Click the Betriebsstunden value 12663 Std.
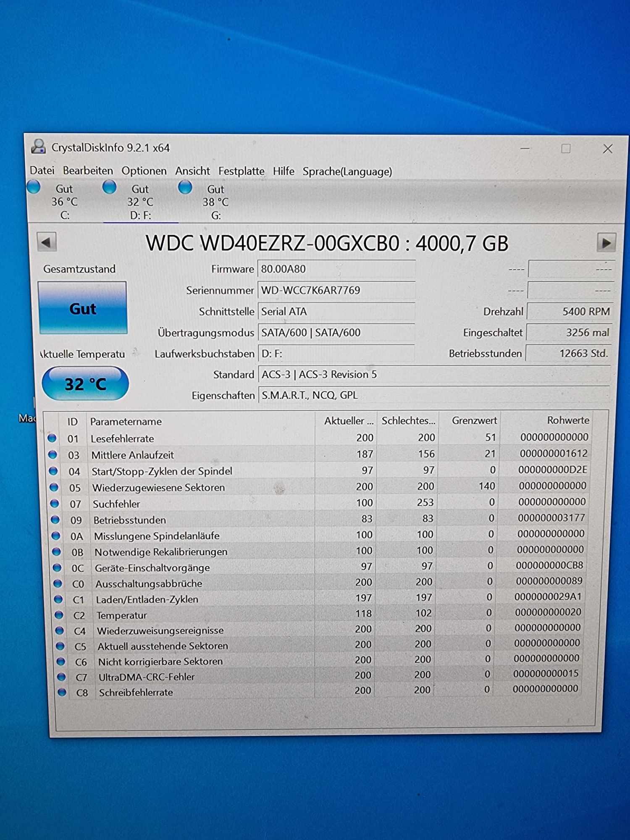630x840 pixels. click(x=569, y=354)
